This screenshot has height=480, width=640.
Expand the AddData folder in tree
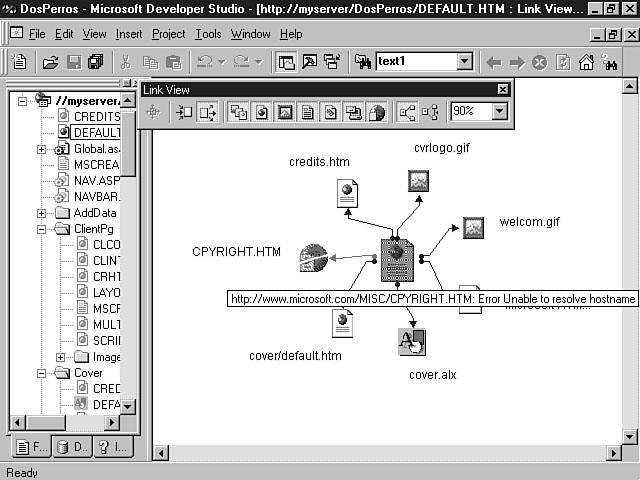[x=42, y=213]
